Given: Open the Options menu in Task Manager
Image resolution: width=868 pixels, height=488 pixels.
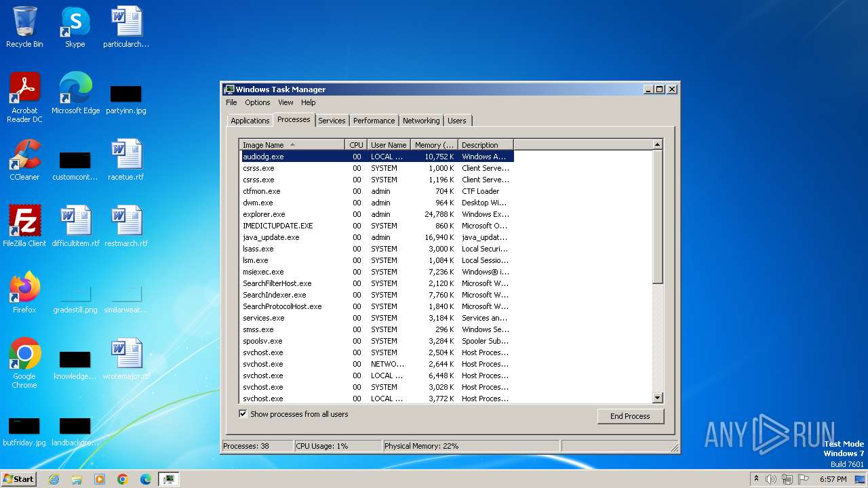Looking at the screenshot, I should [258, 102].
